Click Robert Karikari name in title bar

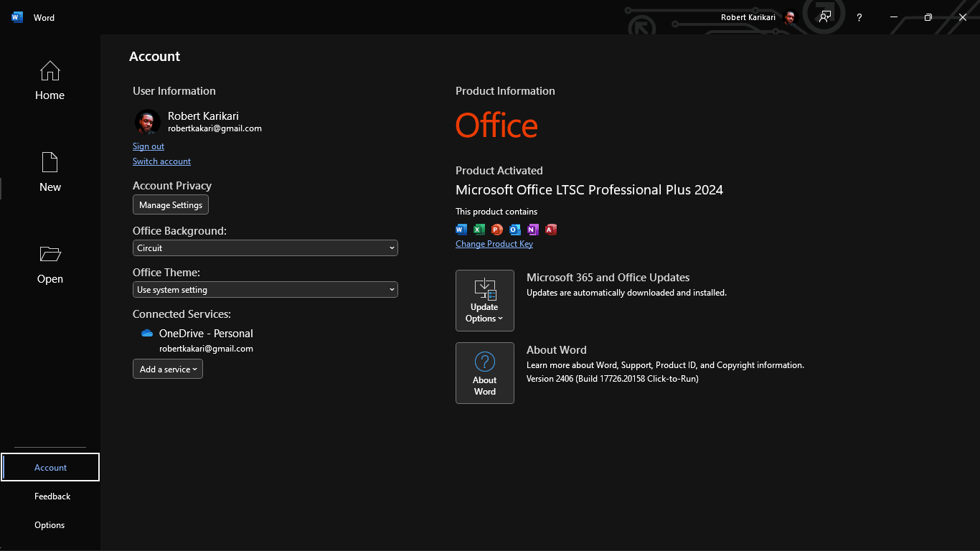748,17
